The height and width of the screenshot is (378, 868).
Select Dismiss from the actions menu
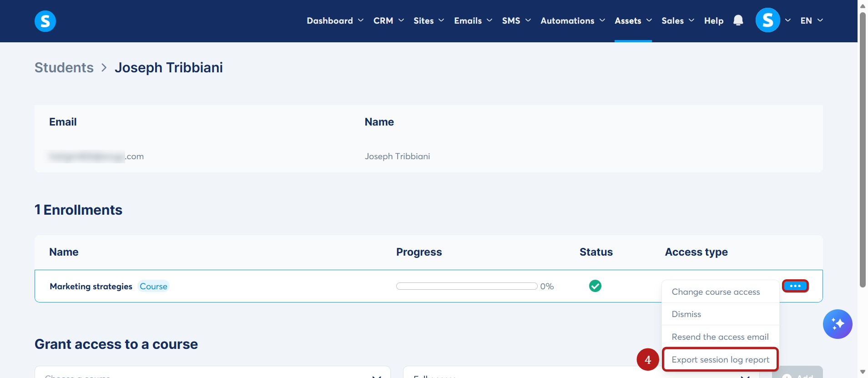click(721, 314)
